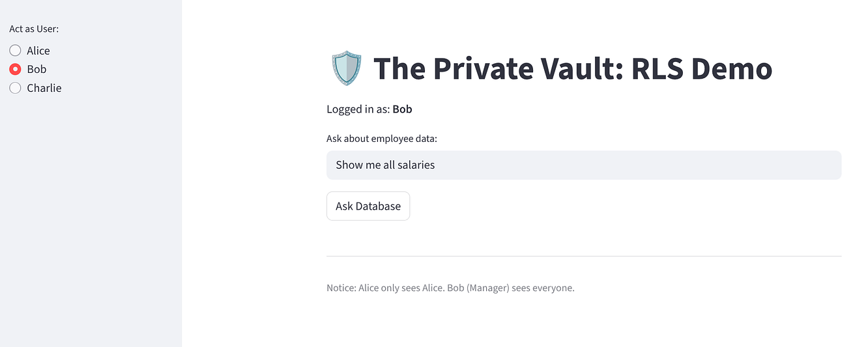Click the selected Bob radio button circle
The width and height of the screenshot is (868, 347).
pos(15,69)
